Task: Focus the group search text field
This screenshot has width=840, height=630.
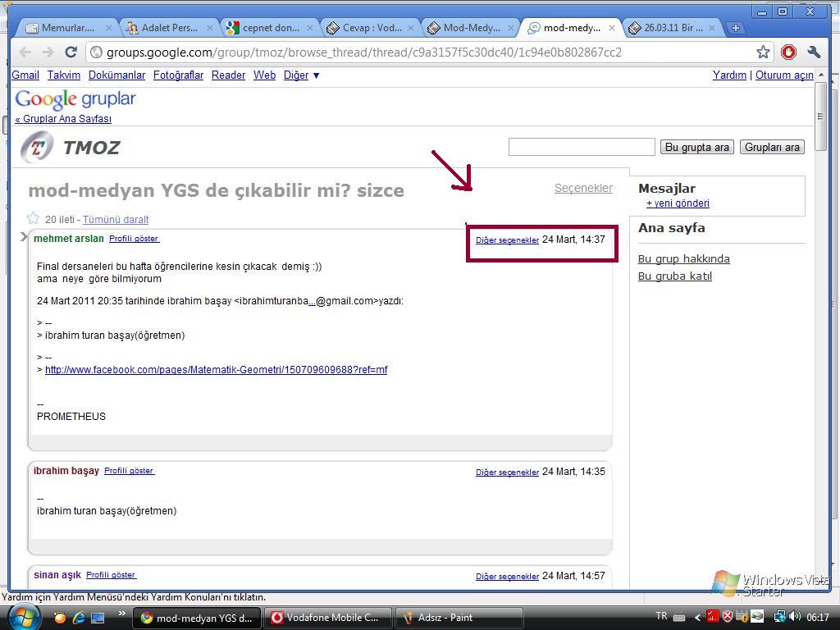Action: [582, 147]
